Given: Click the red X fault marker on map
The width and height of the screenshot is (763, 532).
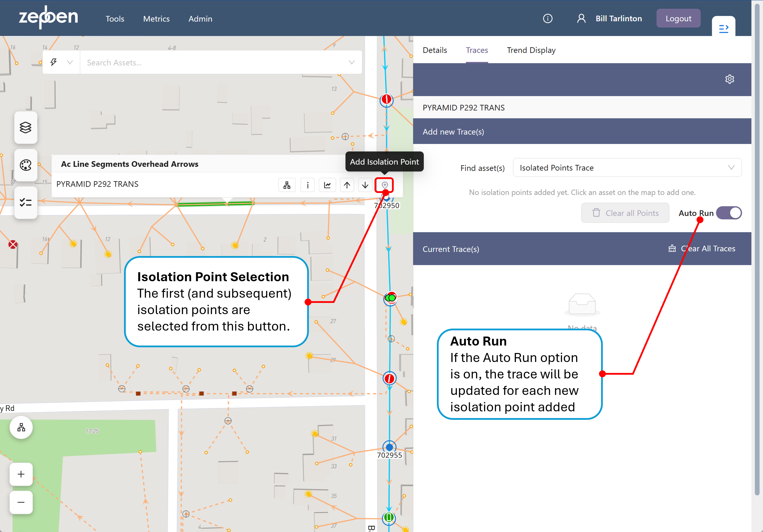Looking at the screenshot, I should (x=13, y=244).
